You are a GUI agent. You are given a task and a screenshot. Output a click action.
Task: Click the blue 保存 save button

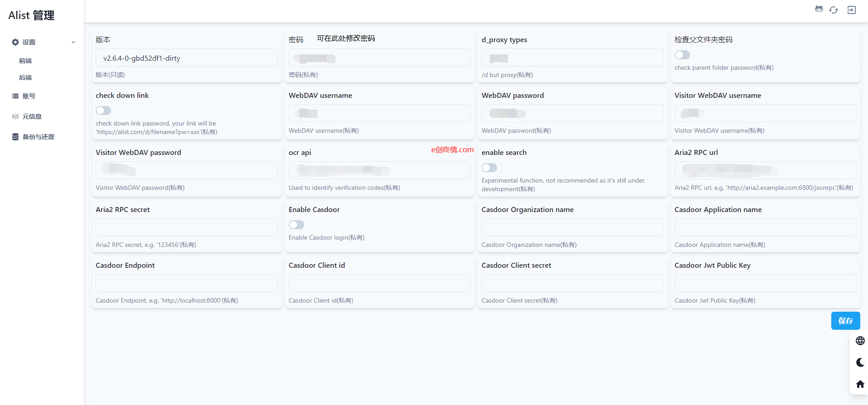(845, 321)
